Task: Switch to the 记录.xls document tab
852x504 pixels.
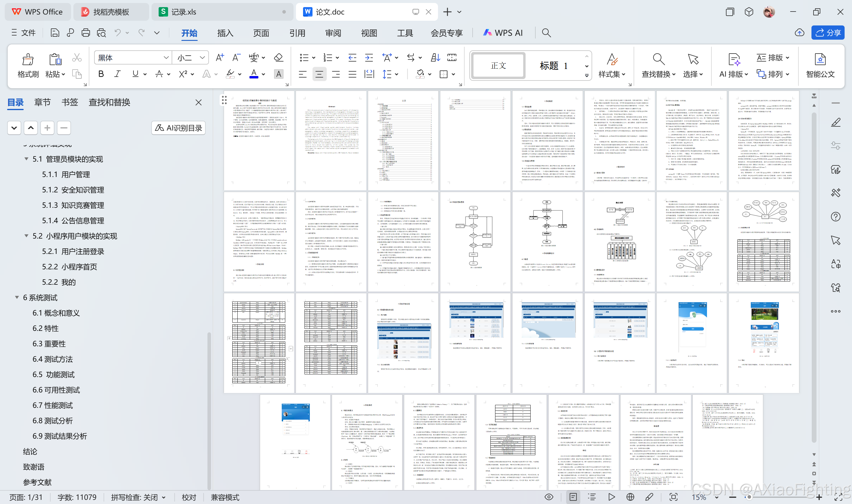Action: 223,12
